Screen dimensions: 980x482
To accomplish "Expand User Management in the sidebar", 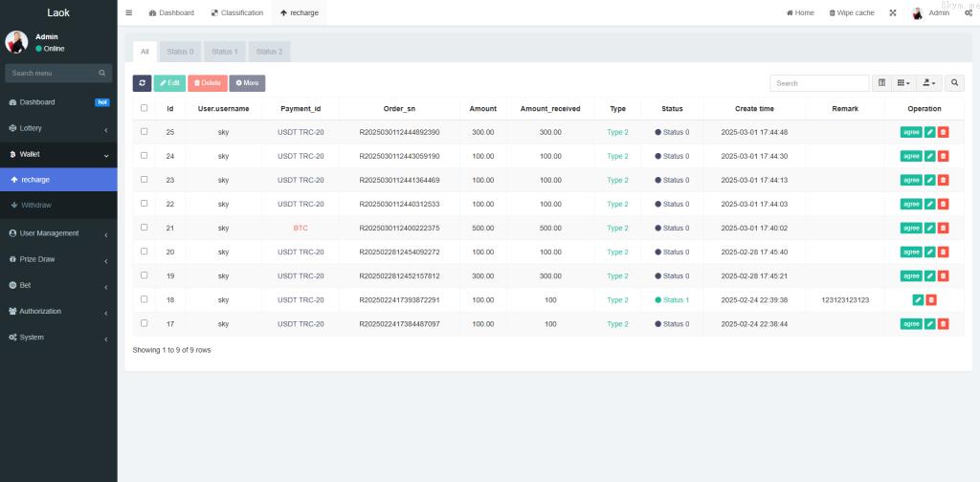I will [57, 233].
